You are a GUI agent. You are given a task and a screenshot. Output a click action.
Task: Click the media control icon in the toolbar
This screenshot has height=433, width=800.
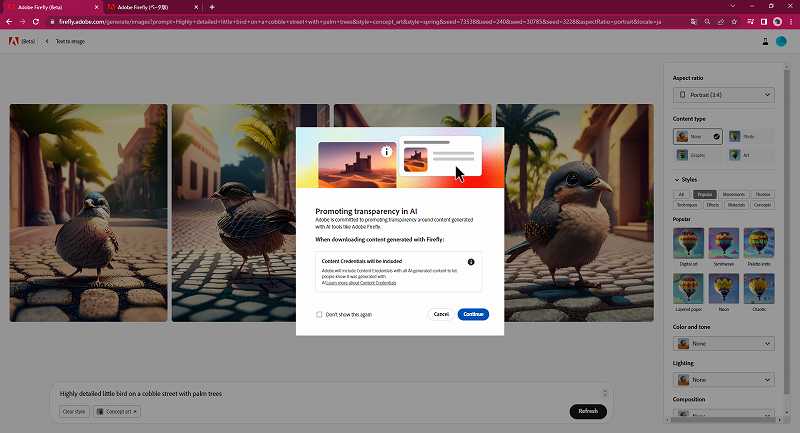coord(751,22)
